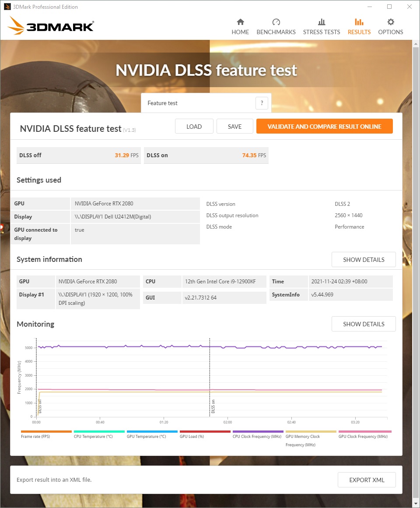Image resolution: width=420 pixels, height=508 pixels.
Task: Select the 2560 × 1440 output resolution
Action: pyautogui.click(x=349, y=215)
